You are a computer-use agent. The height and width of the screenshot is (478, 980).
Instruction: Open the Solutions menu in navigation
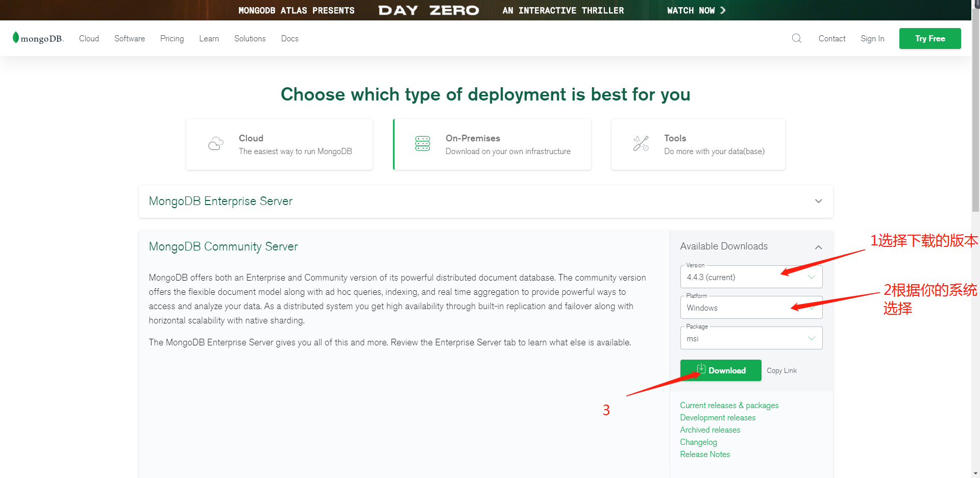pyautogui.click(x=250, y=39)
